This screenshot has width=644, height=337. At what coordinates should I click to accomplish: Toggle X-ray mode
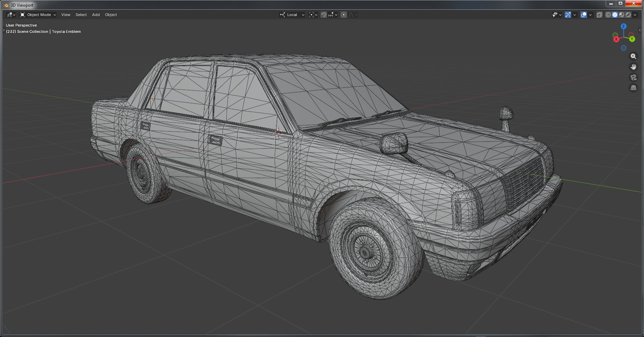pos(600,15)
